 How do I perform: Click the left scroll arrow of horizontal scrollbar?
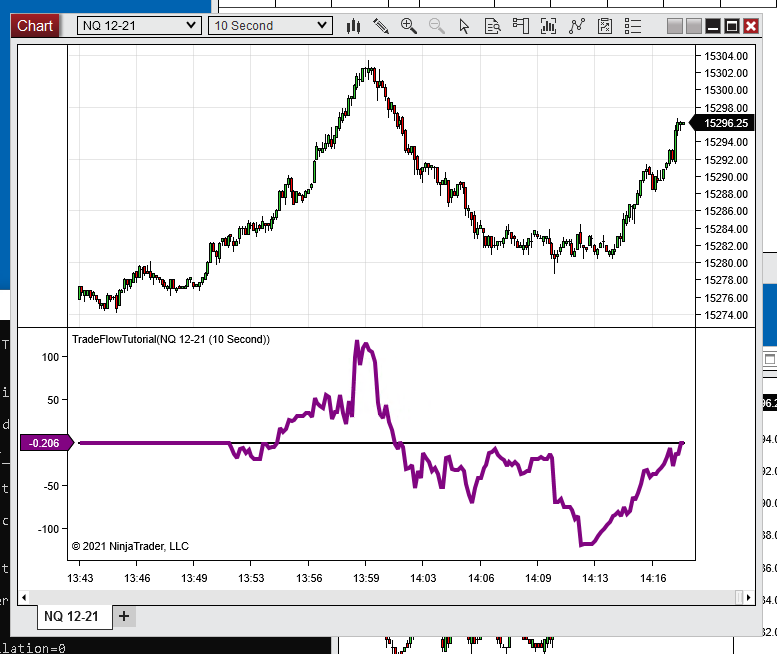[24, 598]
